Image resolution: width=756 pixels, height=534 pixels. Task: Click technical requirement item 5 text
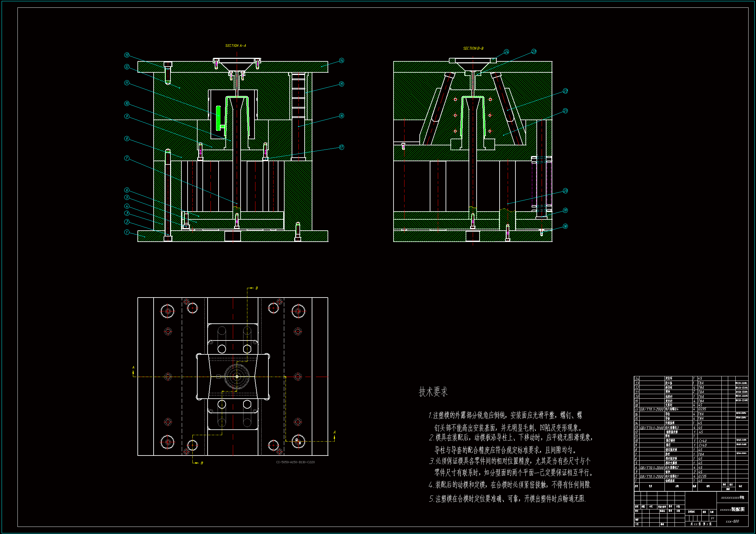(x=507, y=499)
